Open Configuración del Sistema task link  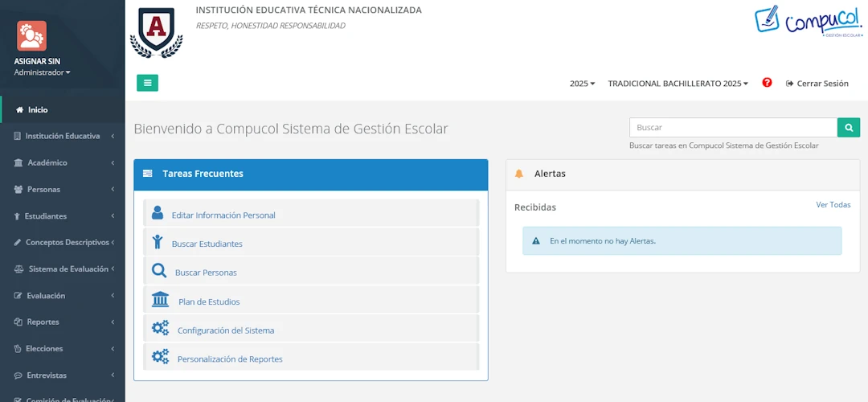click(225, 330)
